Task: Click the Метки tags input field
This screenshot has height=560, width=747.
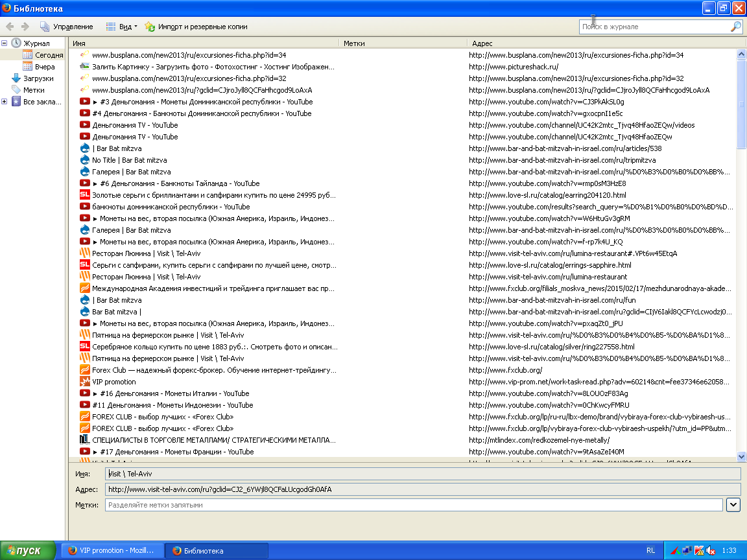Action: (414, 505)
